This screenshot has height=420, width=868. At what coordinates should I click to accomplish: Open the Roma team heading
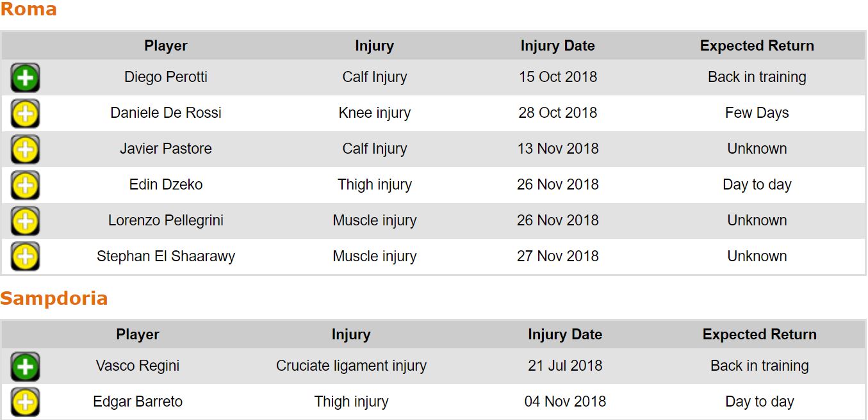(29, 10)
